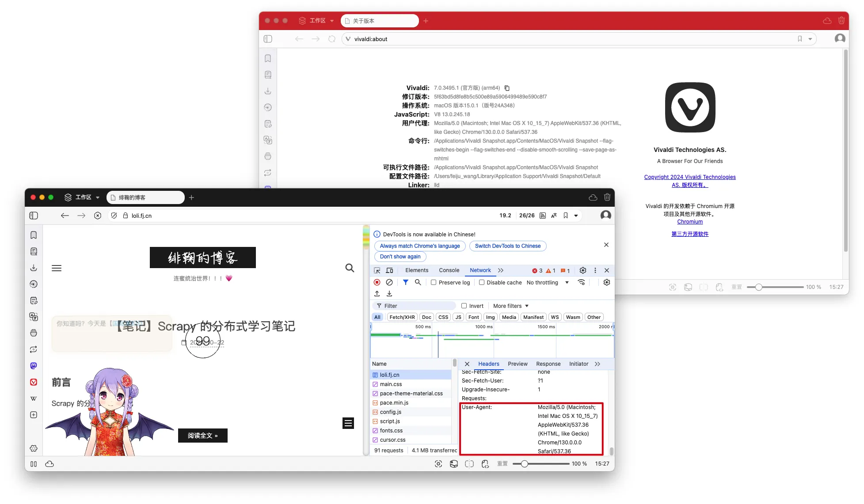The image size is (864, 504).
Task: Click the 阅读全文 read more button
Action: click(x=203, y=436)
